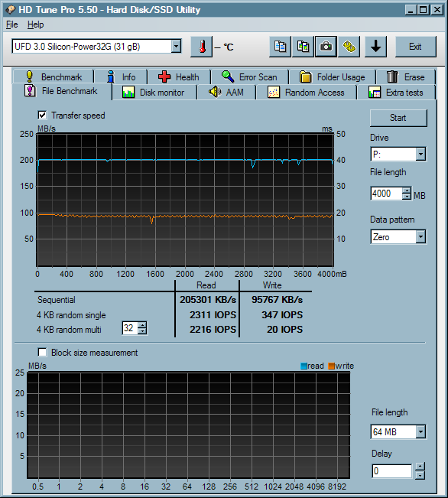Click the blue read legend swatch
Screen dimensions: 448x498
click(304, 366)
